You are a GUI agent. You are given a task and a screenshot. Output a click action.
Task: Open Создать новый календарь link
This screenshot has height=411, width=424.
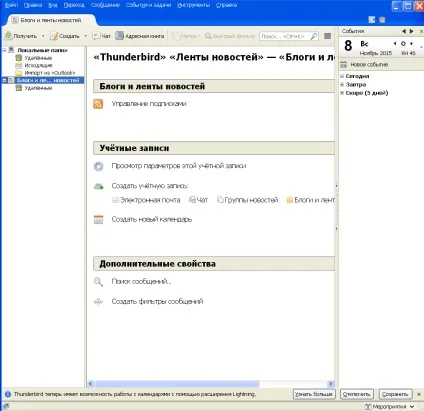coord(152,219)
